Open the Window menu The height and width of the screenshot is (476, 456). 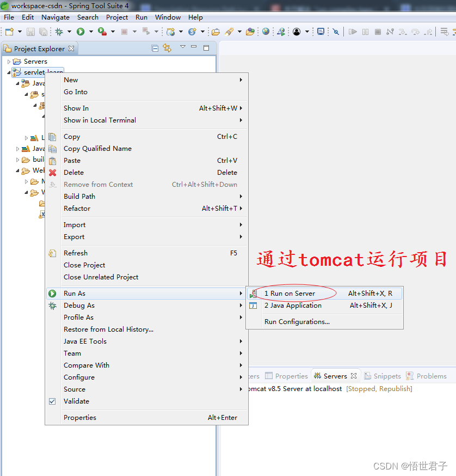click(x=168, y=17)
